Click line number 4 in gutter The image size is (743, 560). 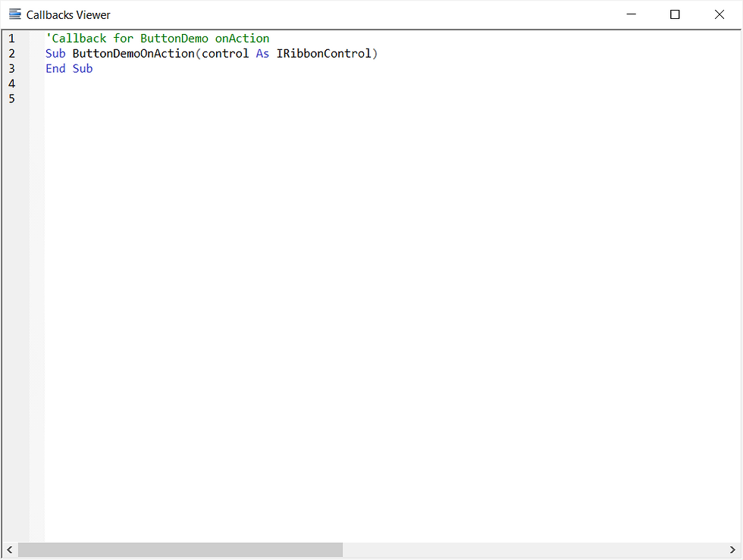12,84
